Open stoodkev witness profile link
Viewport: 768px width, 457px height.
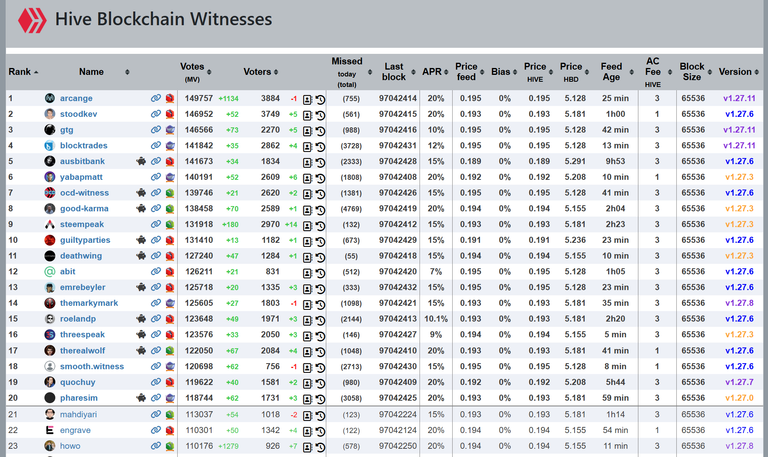(78, 114)
